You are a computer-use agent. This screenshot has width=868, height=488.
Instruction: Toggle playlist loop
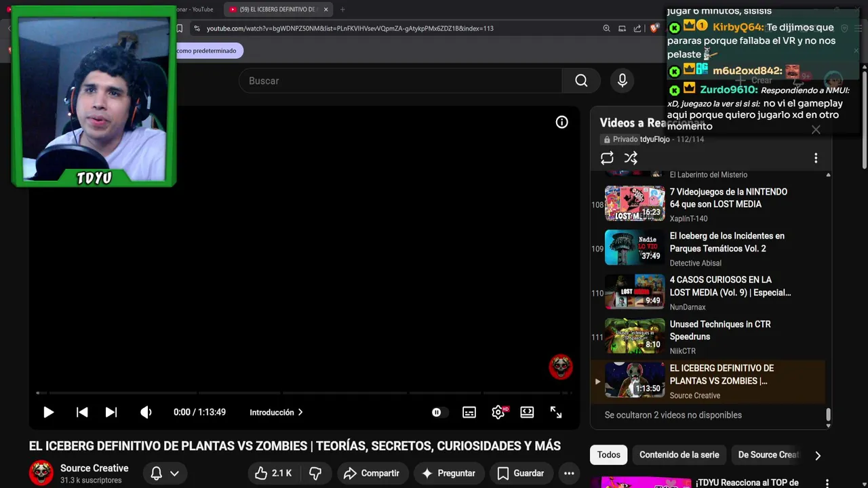pos(607,158)
